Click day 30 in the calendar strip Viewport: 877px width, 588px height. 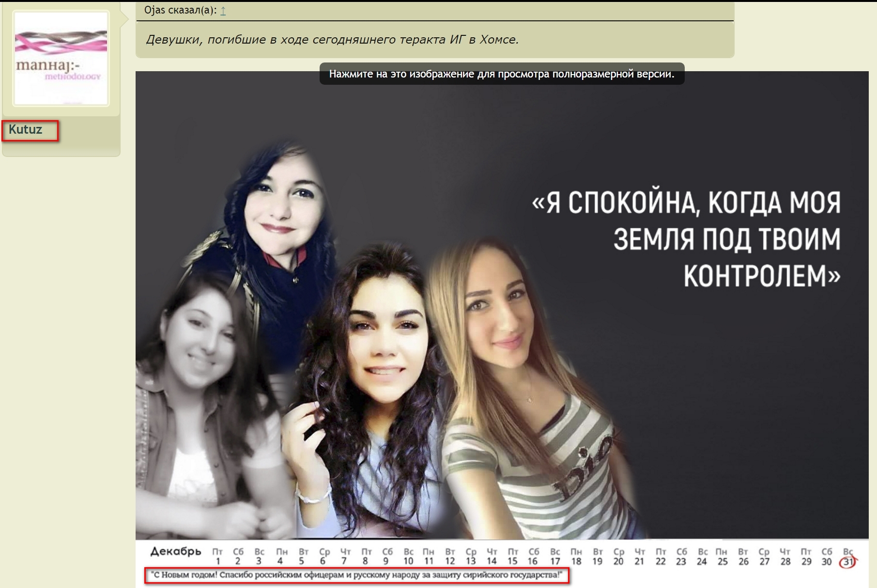[827, 561]
